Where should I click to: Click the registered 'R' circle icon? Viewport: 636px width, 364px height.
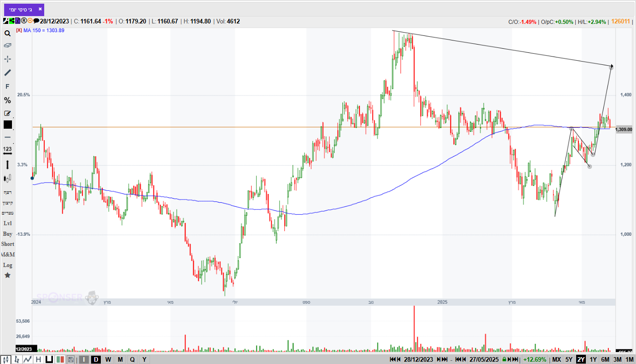[23, 21]
